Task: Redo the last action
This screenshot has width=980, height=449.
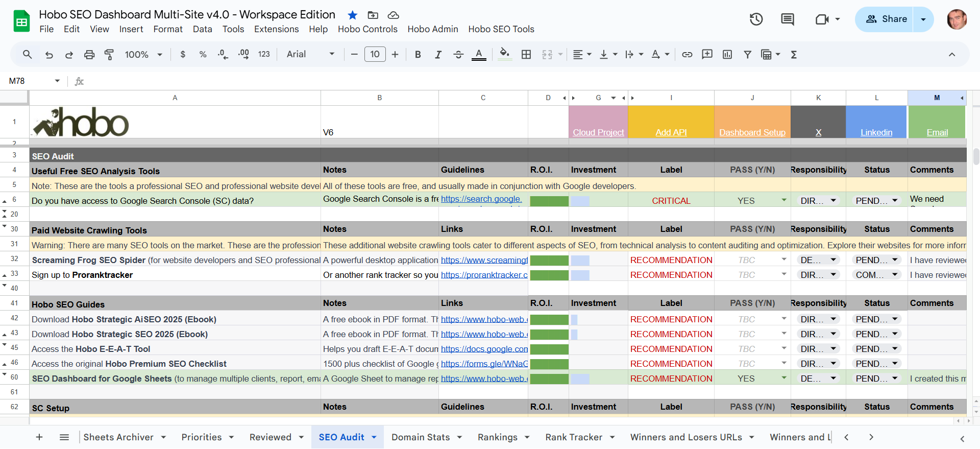Action: [69, 54]
